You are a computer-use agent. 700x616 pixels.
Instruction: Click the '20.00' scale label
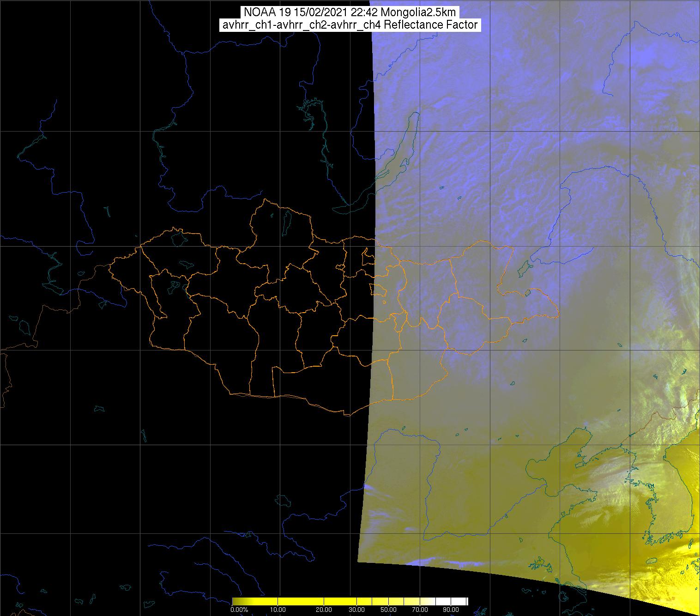pos(324,610)
